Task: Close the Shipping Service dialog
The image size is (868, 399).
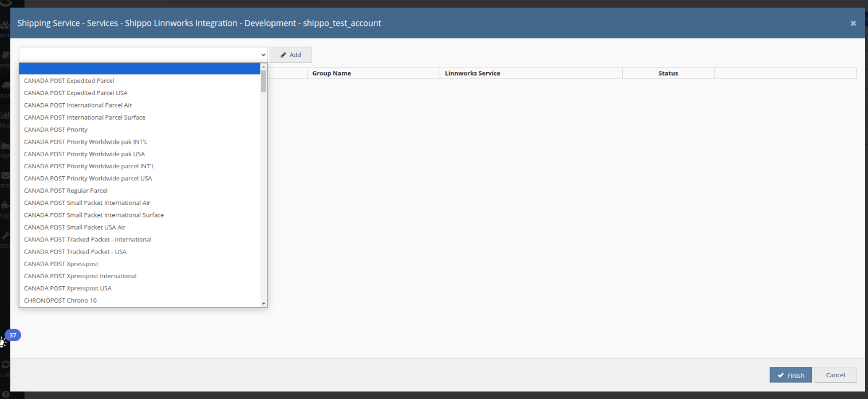Action: point(853,23)
